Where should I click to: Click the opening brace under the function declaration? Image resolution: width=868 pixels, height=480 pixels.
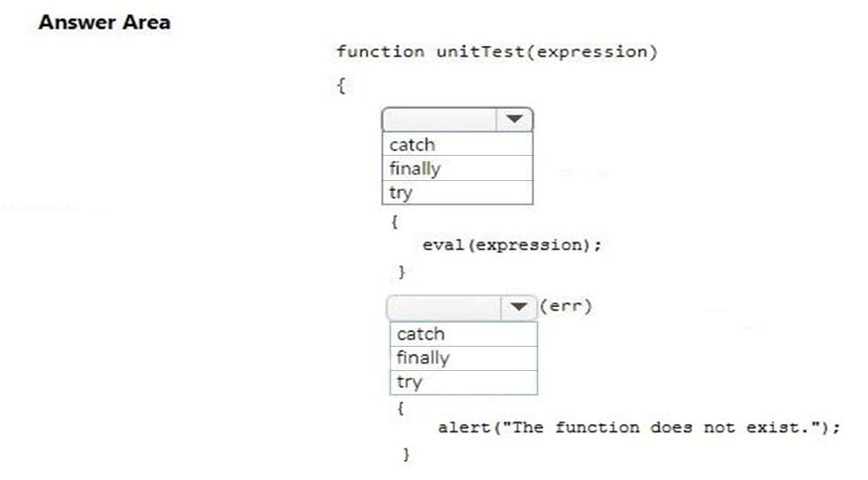342,86
